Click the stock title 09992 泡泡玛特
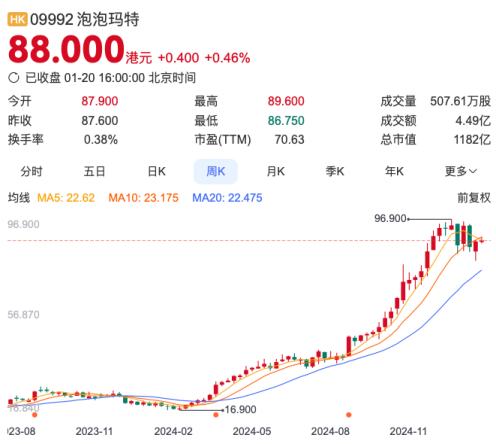496x444 pixels. [85, 19]
